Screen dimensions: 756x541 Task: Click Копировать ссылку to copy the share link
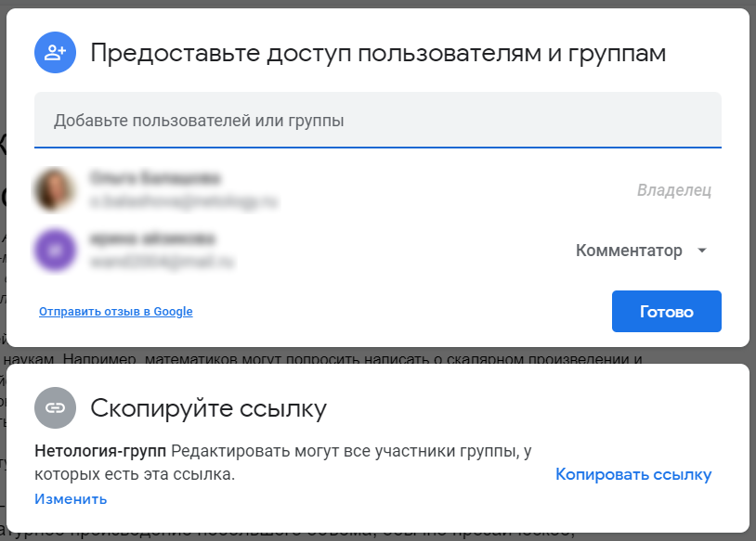point(633,474)
